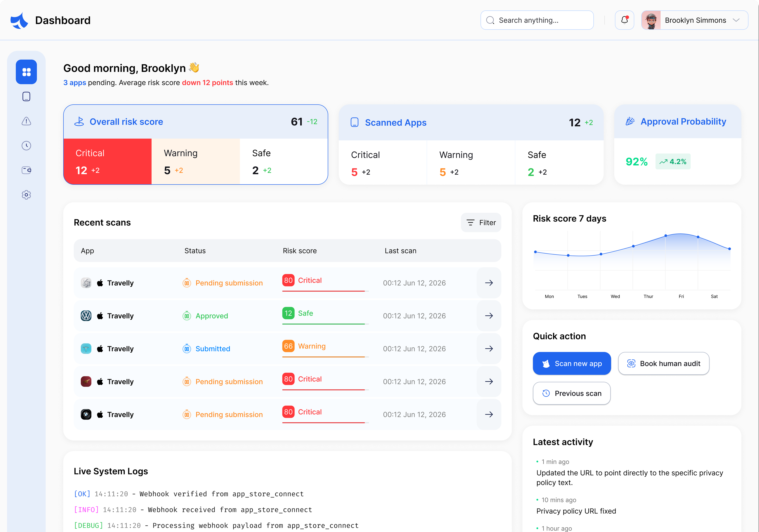Open the warning triangle icon in sidebar
Viewport: 759px width, 532px height.
coord(26,121)
